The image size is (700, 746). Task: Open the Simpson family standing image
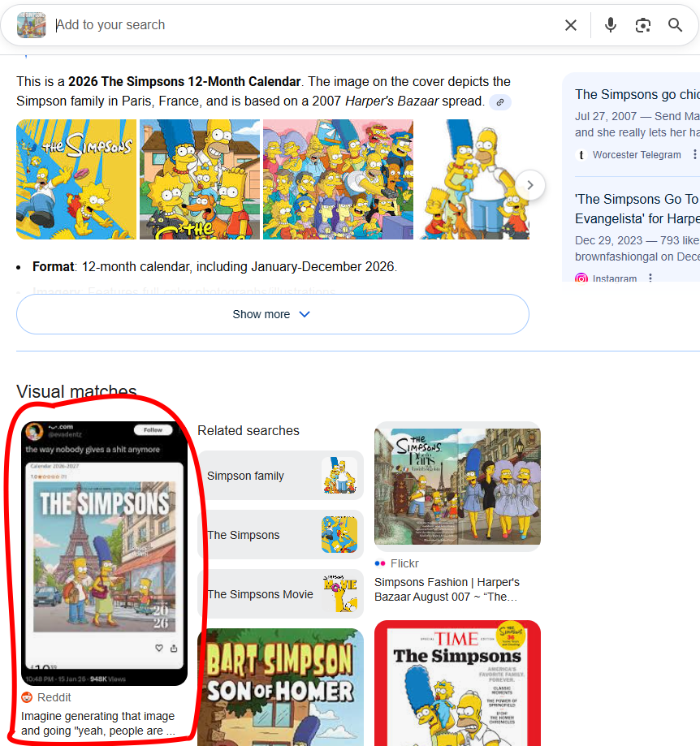473,179
